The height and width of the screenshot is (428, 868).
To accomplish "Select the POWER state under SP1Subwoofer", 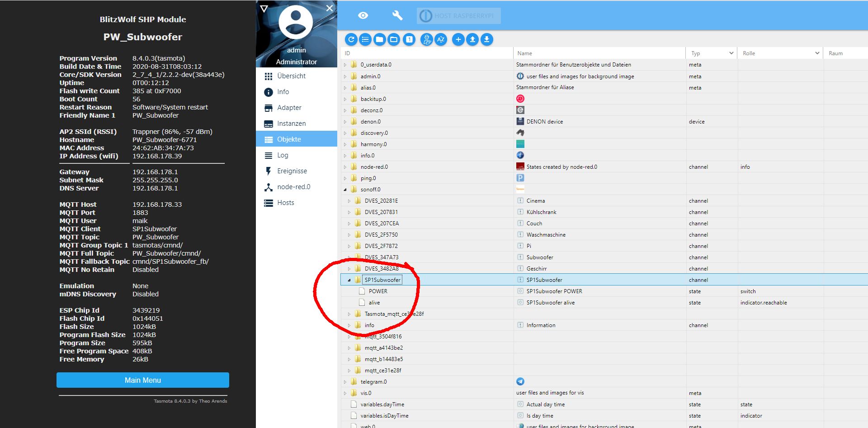I will click(378, 291).
